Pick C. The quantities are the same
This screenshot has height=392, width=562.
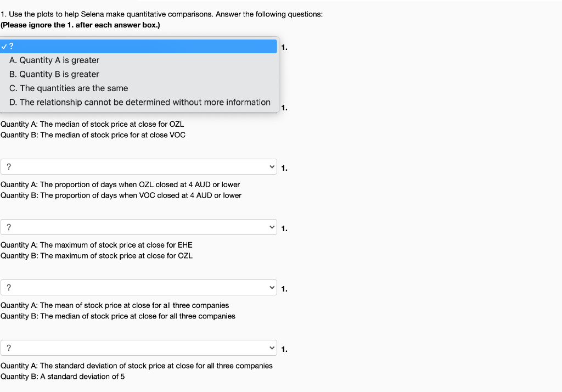69,88
